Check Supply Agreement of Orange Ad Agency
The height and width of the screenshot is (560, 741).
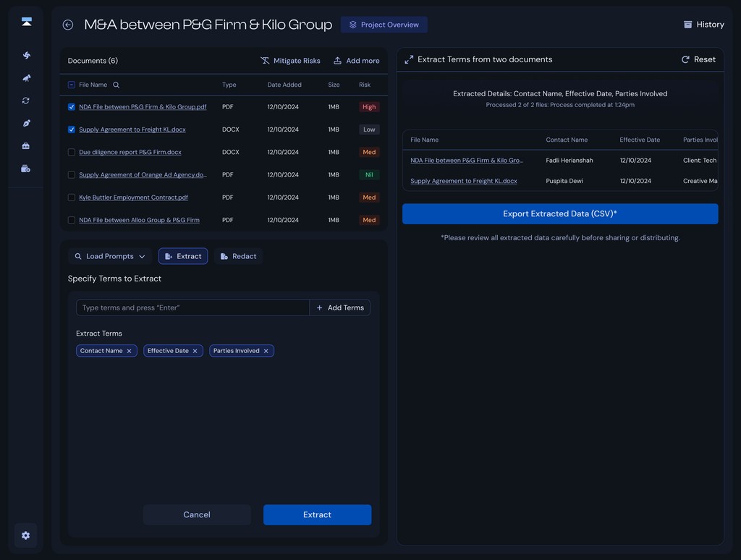coord(72,175)
